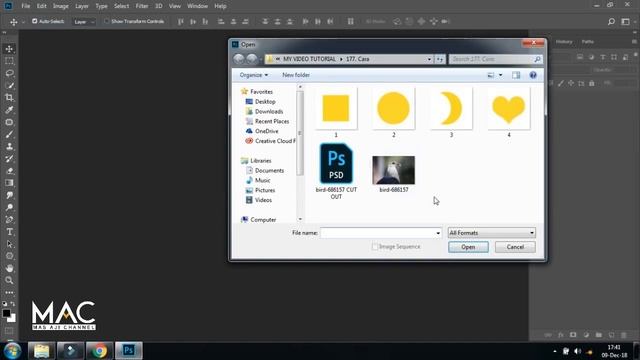Select the Eyedropper tool
The height and width of the screenshot is (360, 640).
pos(9,110)
